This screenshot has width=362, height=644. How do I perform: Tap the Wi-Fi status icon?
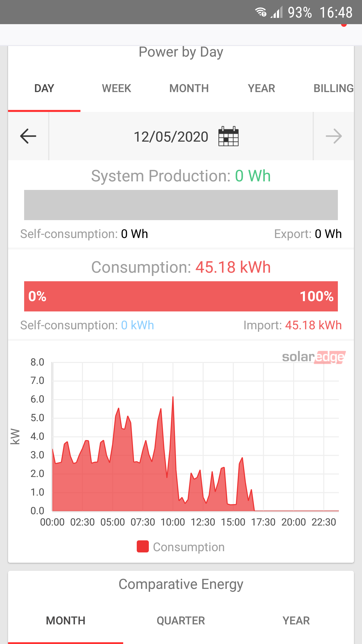(x=261, y=12)
